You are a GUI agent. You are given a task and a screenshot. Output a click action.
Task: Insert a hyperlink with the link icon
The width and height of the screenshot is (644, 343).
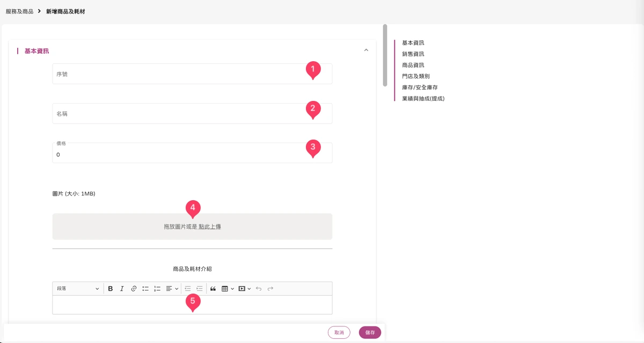click(x=134, y=289)
